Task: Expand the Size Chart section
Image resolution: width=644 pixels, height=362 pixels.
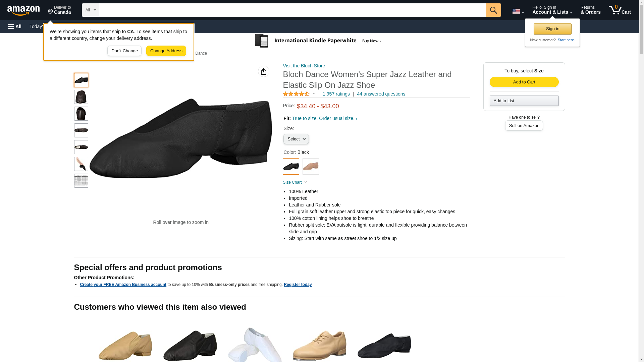Action: click(x=295, y=182)
